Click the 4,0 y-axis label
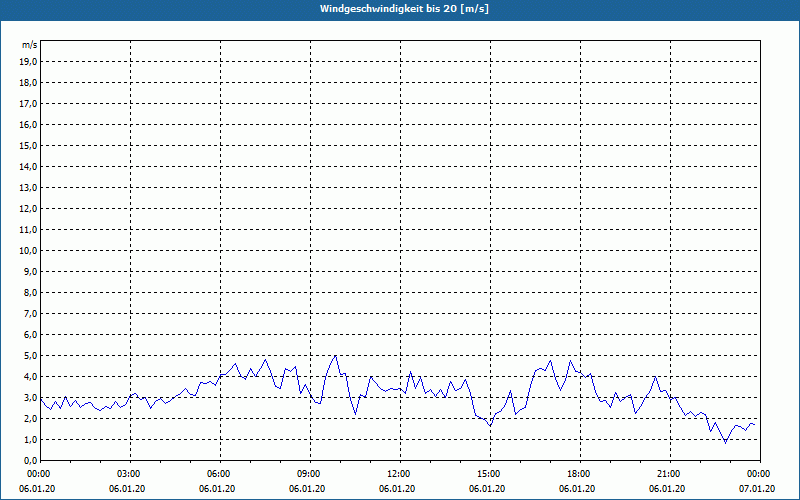Image resolution: width=800 pixels, height=500 pixels. point(31,377)
